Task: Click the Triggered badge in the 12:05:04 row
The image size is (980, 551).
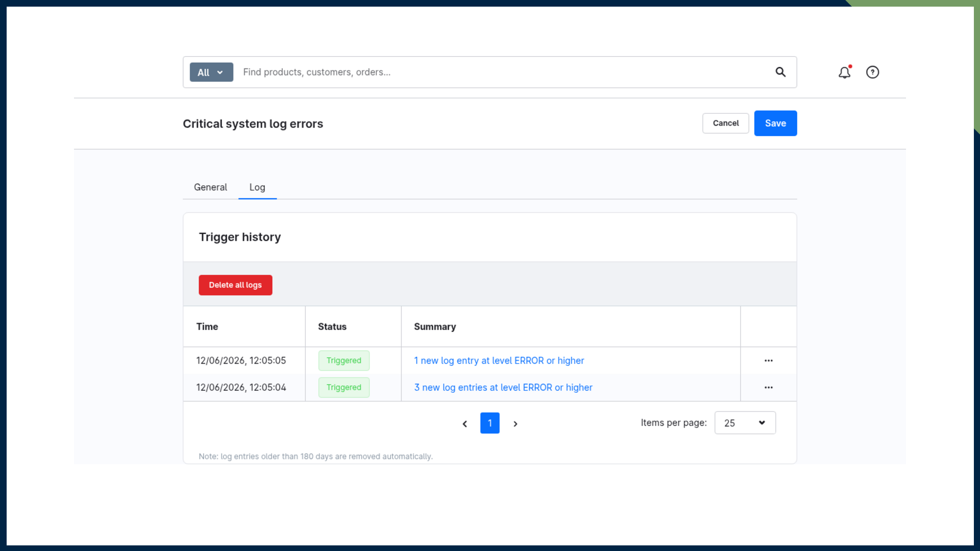Action: coord(344,388)
